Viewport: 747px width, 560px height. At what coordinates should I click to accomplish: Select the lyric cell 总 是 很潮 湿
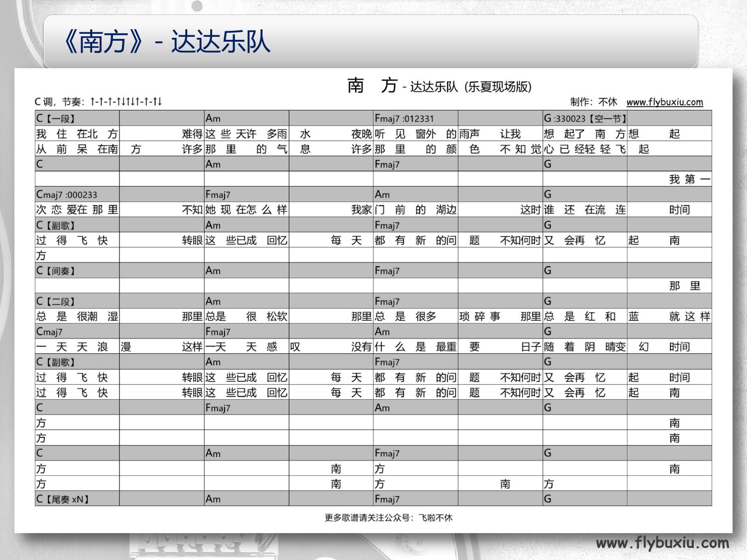77,316
